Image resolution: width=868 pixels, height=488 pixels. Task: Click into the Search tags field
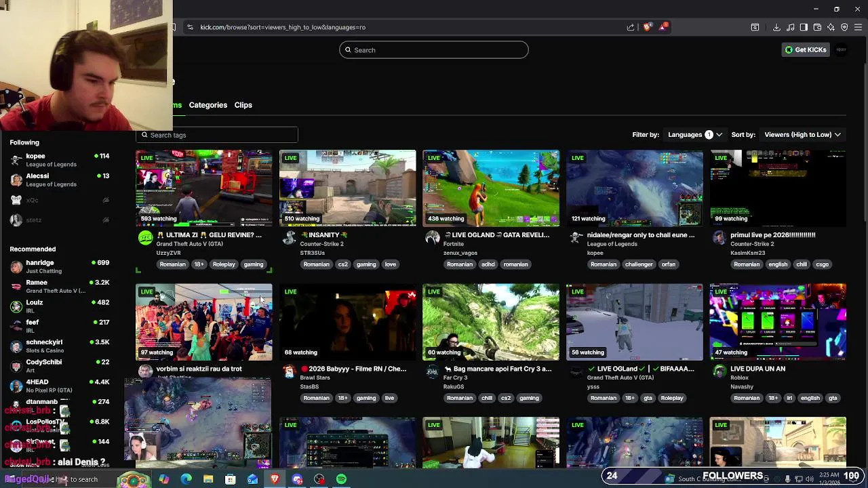(217, 135)
